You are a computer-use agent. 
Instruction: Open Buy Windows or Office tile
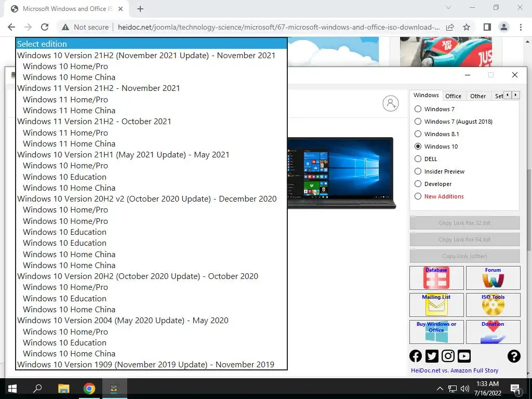point(436,332)
